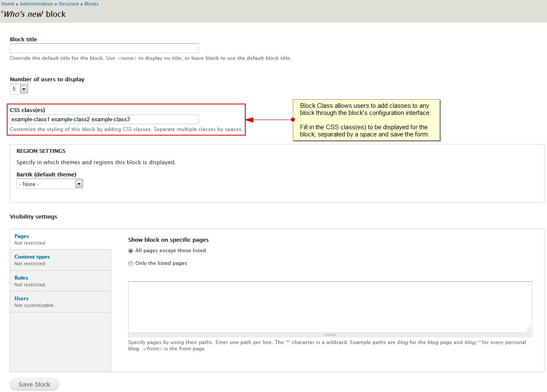The width and height of the screenshot is (547, 392).
Task: Switch to the Pages visibility tab
Action: pos(60,239)
